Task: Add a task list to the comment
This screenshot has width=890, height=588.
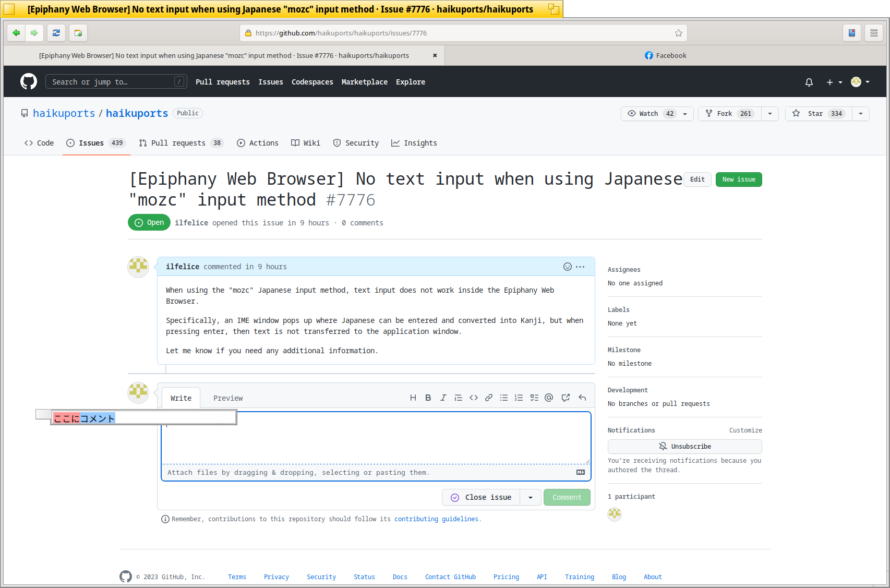Action: click(x=534, y=397)
